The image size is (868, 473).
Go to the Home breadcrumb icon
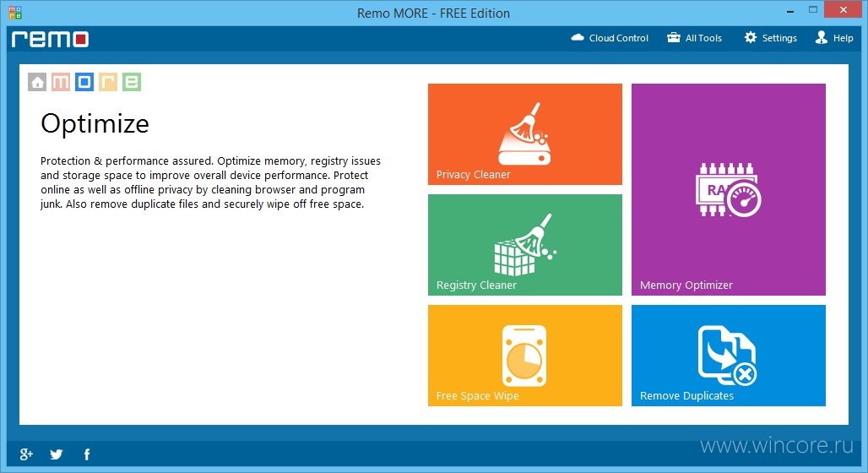click(37, 82)
